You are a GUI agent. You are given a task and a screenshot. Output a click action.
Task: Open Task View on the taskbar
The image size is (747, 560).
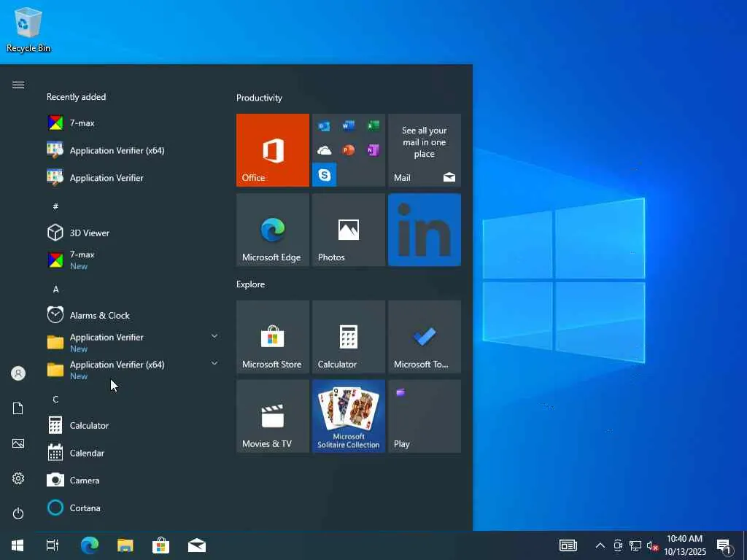[x=53, y=545]
